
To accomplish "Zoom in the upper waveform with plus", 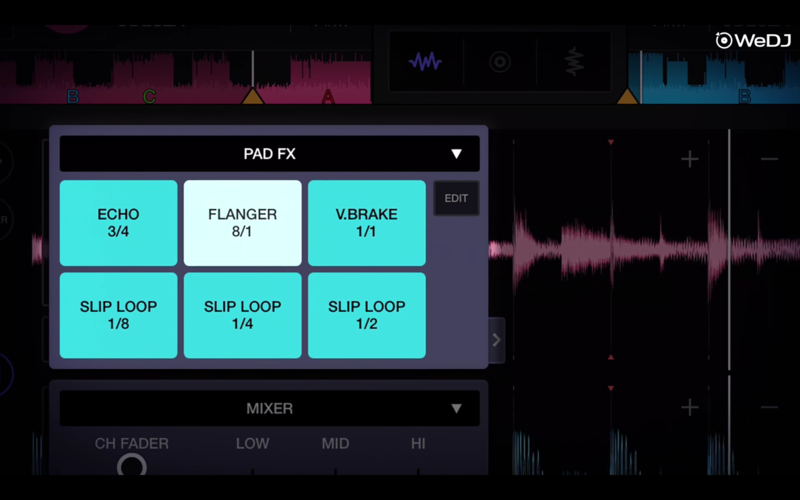I will [x=690, y=159].
